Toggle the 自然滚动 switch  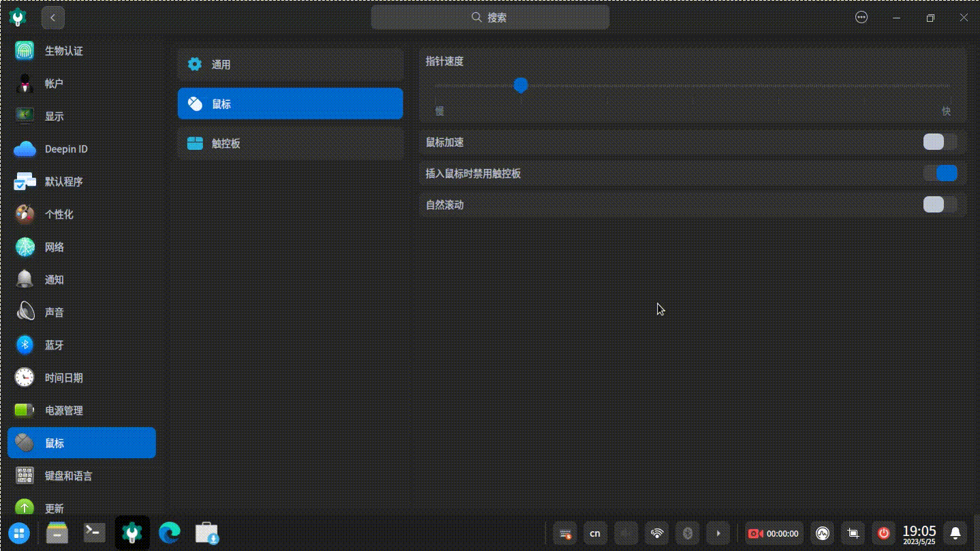click(x=940, y=205)
